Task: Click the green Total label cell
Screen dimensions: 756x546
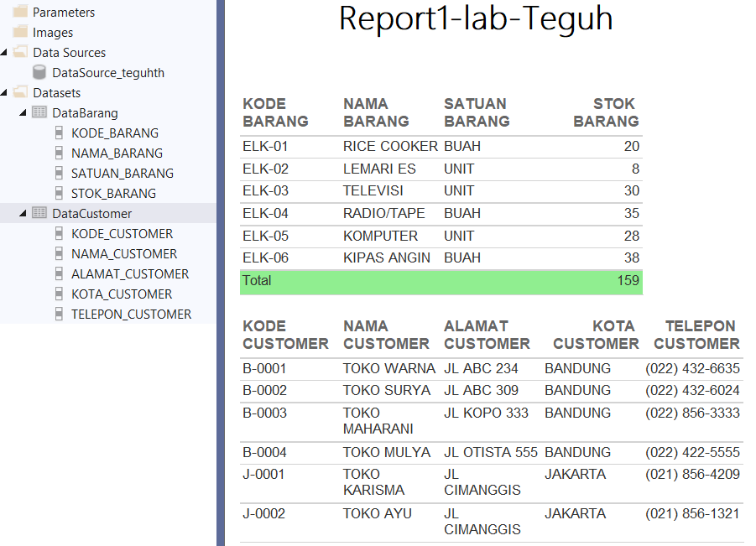Action: (x=257, y=280)
